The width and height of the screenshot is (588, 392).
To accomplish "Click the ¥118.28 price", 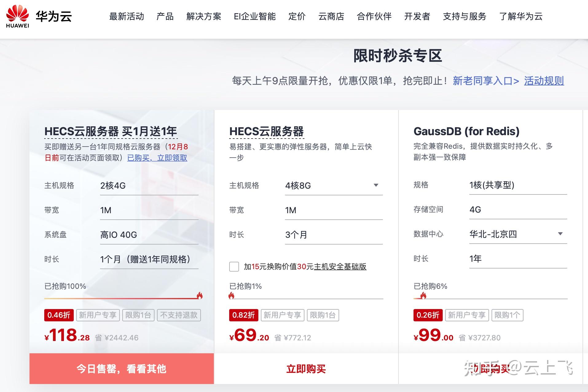I will [x=67, y=335].
